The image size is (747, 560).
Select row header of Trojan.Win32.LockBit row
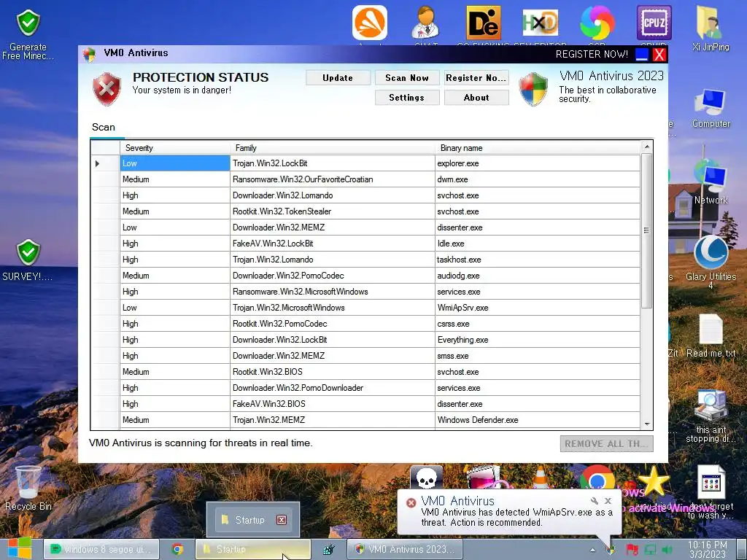tap(105, 163)
